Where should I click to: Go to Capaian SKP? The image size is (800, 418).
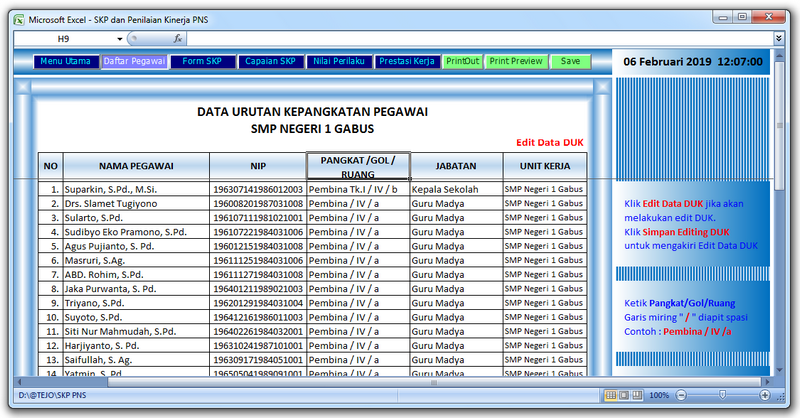270,61
